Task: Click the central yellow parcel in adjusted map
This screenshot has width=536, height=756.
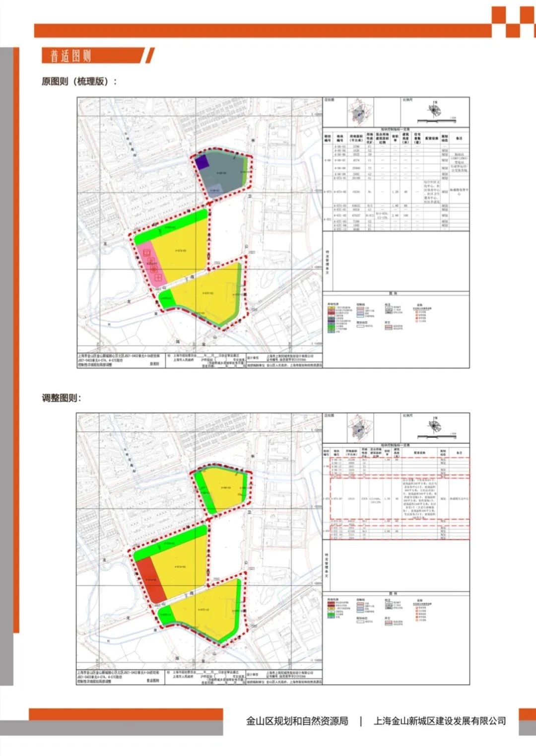Action: pos(181,567)
